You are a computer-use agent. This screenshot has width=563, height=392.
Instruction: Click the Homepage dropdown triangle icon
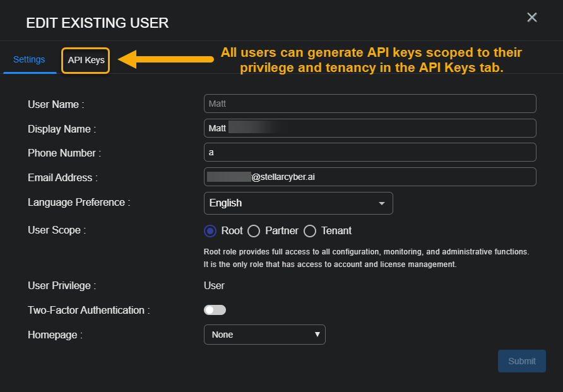point(317,335)
